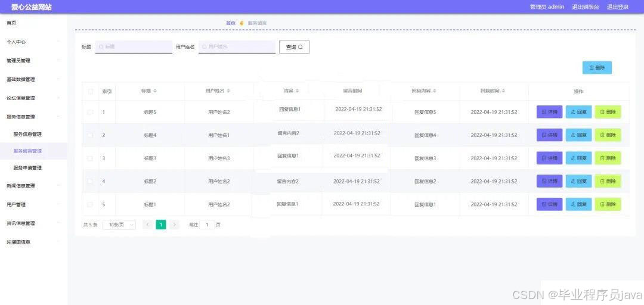This screenshot has width=644, height=305.
Task: Click 删除 for row 标题2
Action: [608, 181]
